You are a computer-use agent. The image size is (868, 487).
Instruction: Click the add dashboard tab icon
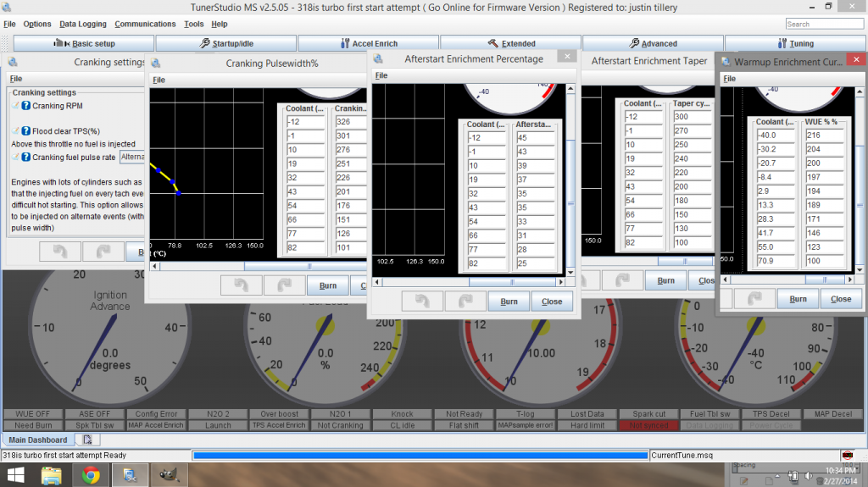(x=87, y=440)
